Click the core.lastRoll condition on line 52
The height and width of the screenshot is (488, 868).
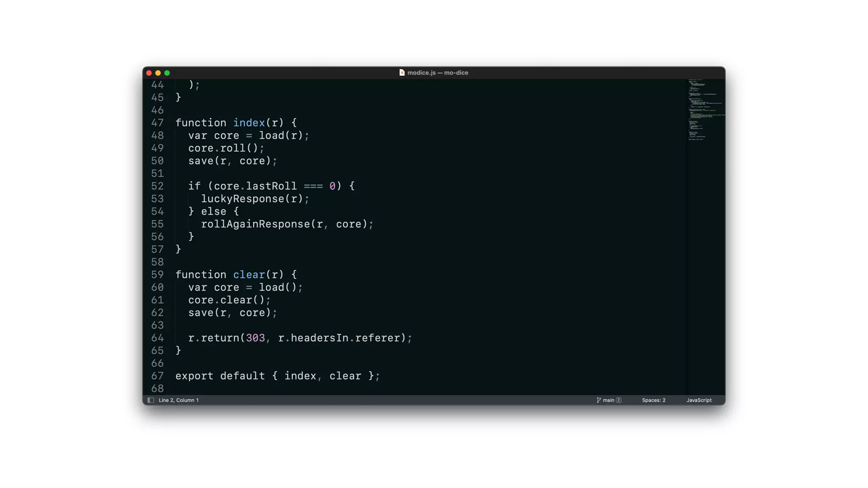(x=255, y=186)
